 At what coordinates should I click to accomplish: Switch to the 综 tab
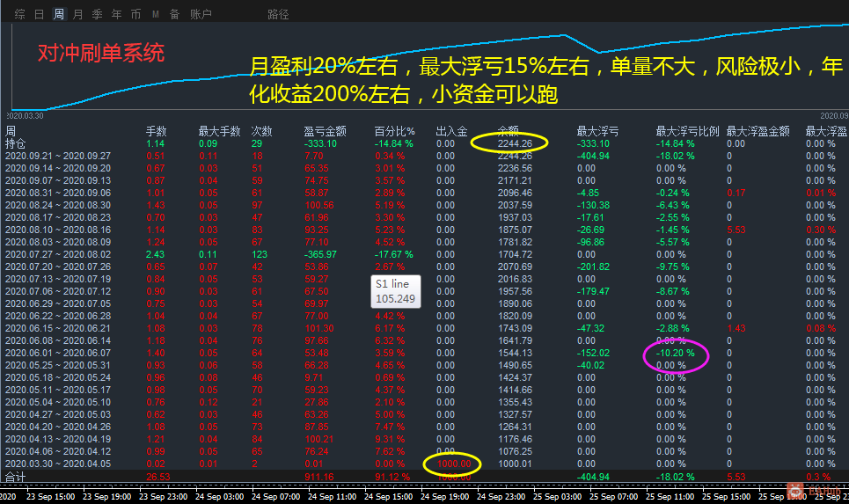point(19,14)
